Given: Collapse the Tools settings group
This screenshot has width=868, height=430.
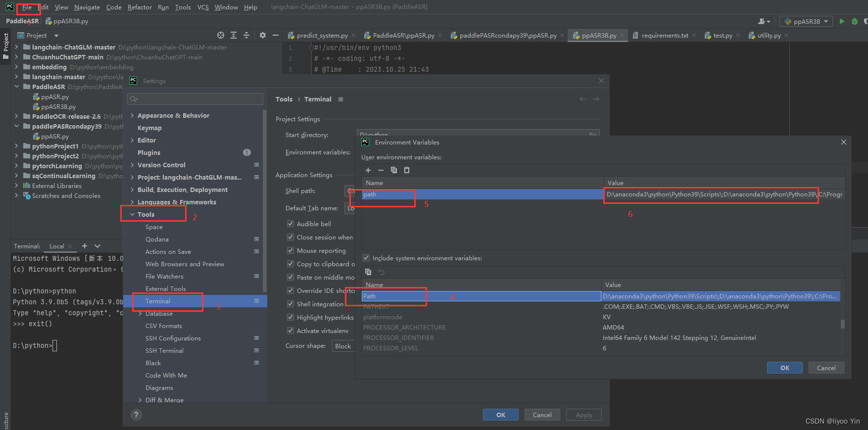Looking at the screenshot, I should coord(132,214).
